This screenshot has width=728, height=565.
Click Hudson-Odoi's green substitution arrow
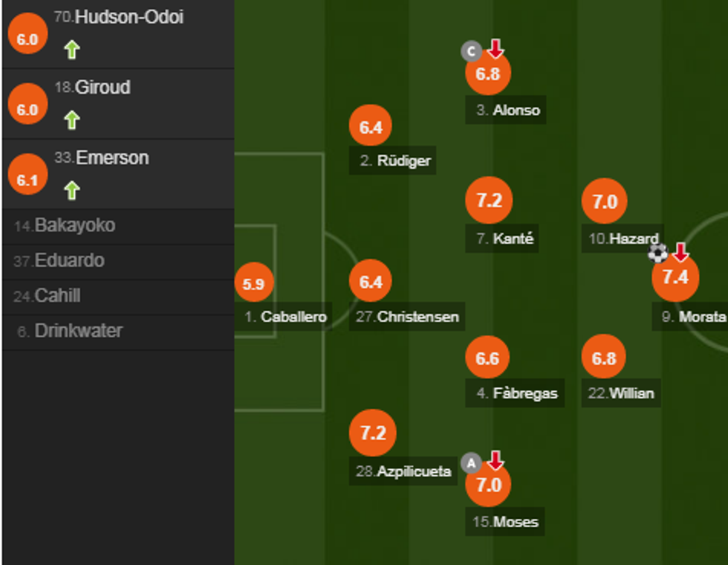[71, 50]
